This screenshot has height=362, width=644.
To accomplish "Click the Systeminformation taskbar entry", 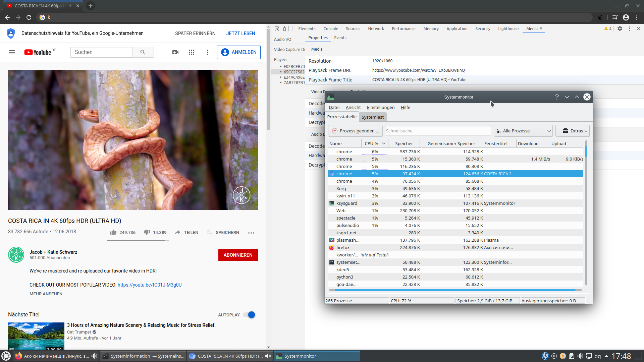I will [143, 356].
